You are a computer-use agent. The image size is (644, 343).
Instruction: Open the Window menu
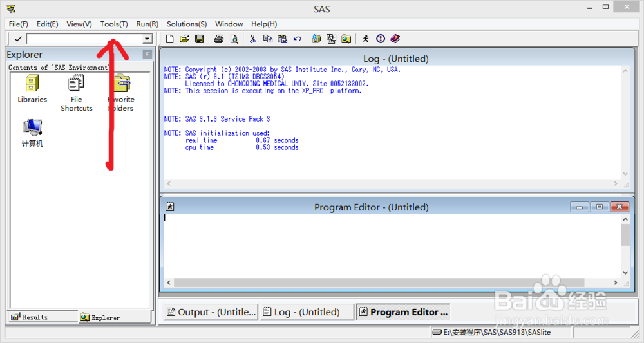229,24
